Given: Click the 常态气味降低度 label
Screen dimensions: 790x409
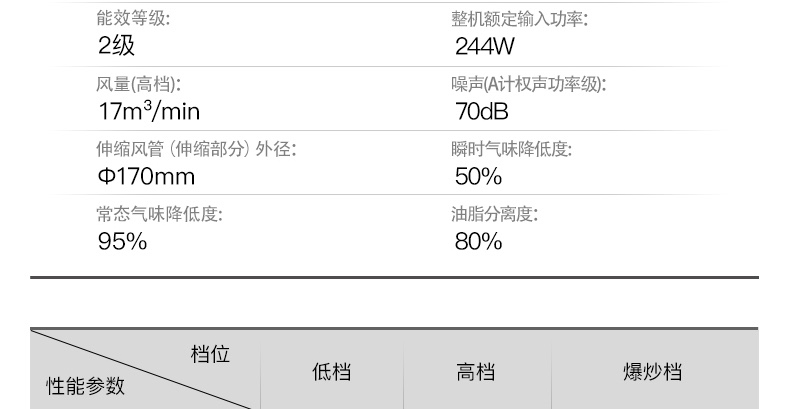Looking at the screenshot, I should (x=159, y=214).
